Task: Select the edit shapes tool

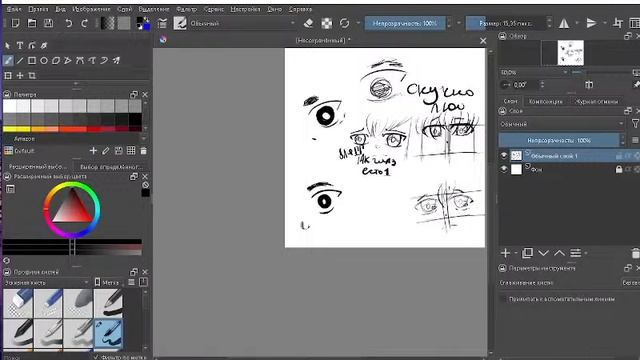Action: (32, 45)
